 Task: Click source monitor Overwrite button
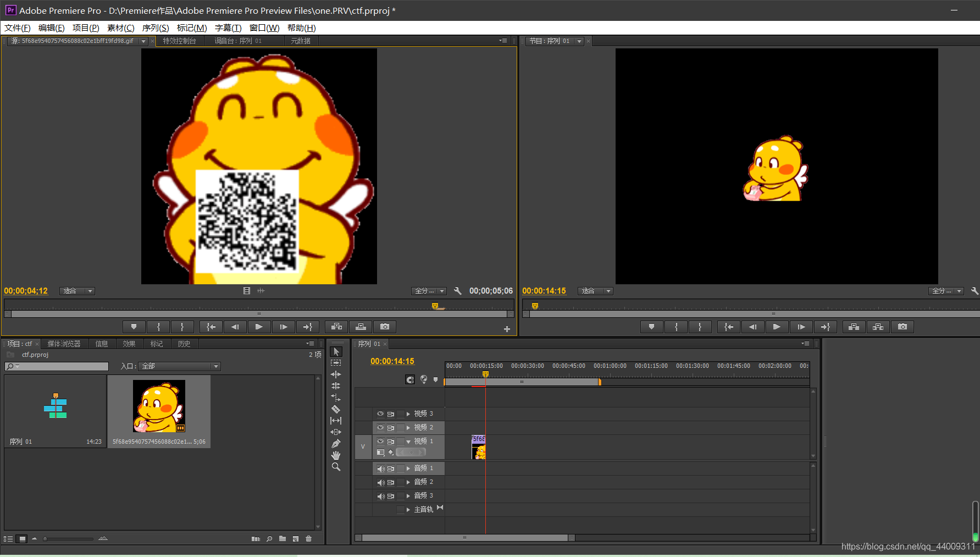coord(361,327)
